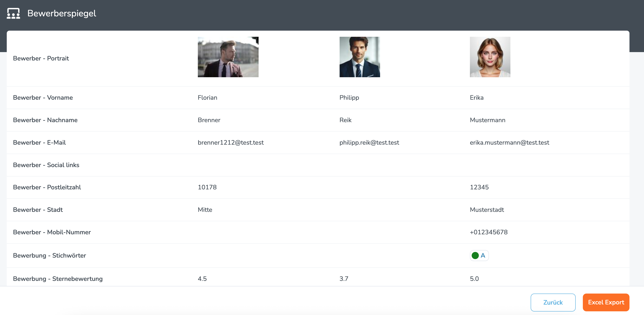Click the row label Bewerbung - Sternebewertung
Image resolution: width=644 pixels, height=315 pixels.
coord(58,279)
